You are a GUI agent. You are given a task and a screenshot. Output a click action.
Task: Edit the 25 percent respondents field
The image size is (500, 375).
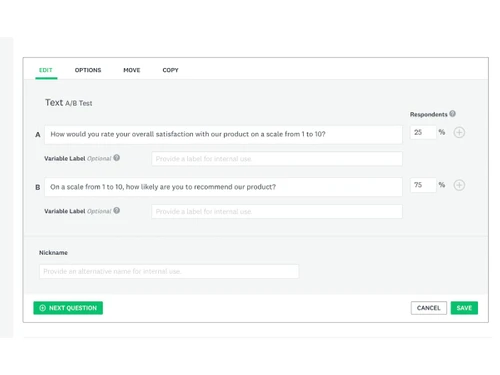(423, 132)
